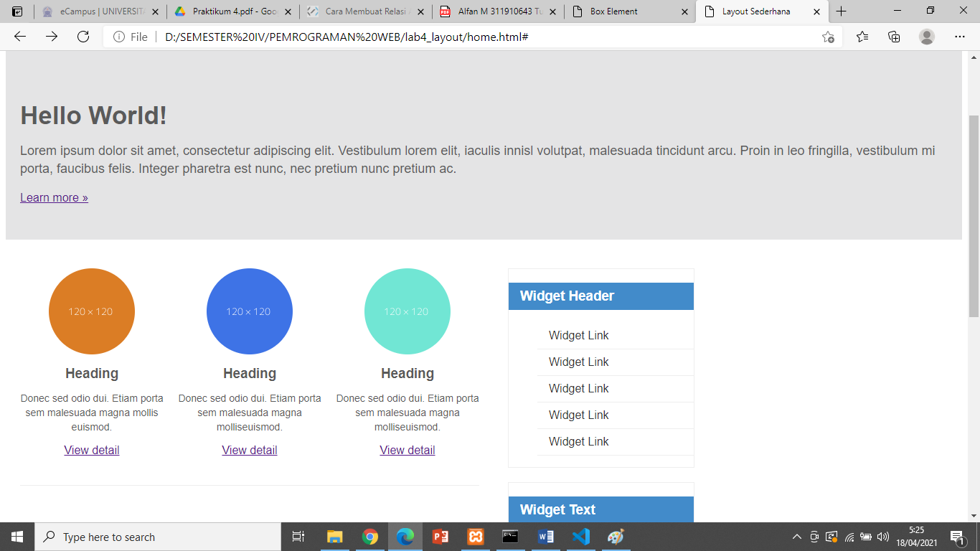
Task: Open Visual Studio Code from taskbar
Action: pyautogui.click(x=581, y=537)
